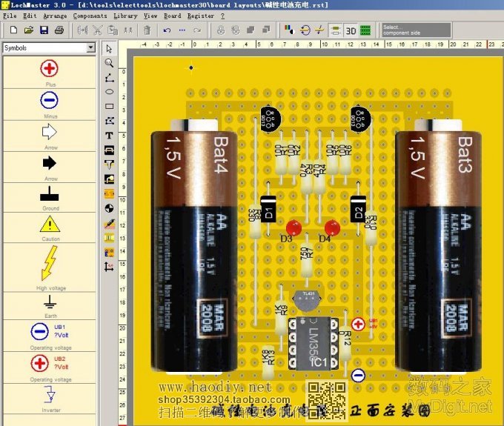504x426 pixels.
Task: Choose the Ground symbol from list
Action: click(50, 195)
